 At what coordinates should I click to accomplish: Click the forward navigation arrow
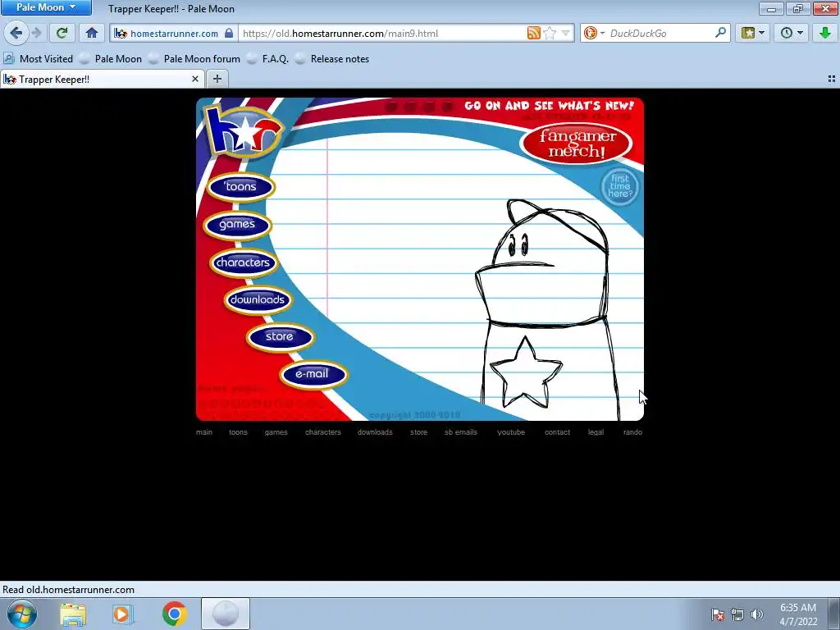tap(36, 33)
